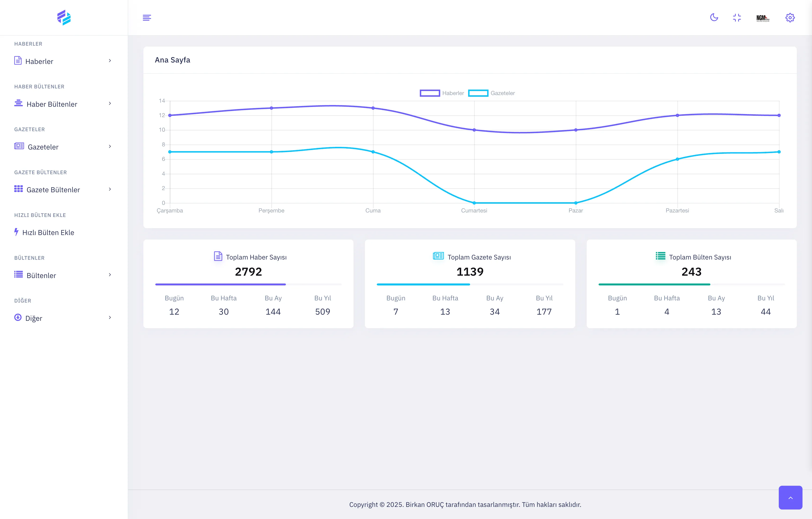The height and width of the screenshot is (519, 812).
Task: Click the Gazeteler newspaper icon in sidebar
Action: tap(19, 146)
